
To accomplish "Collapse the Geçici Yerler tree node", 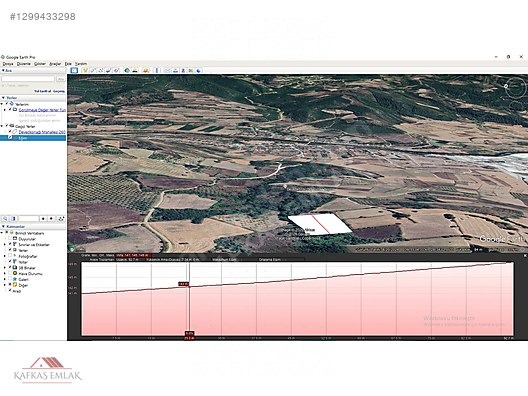I will (x=2, y=126).
